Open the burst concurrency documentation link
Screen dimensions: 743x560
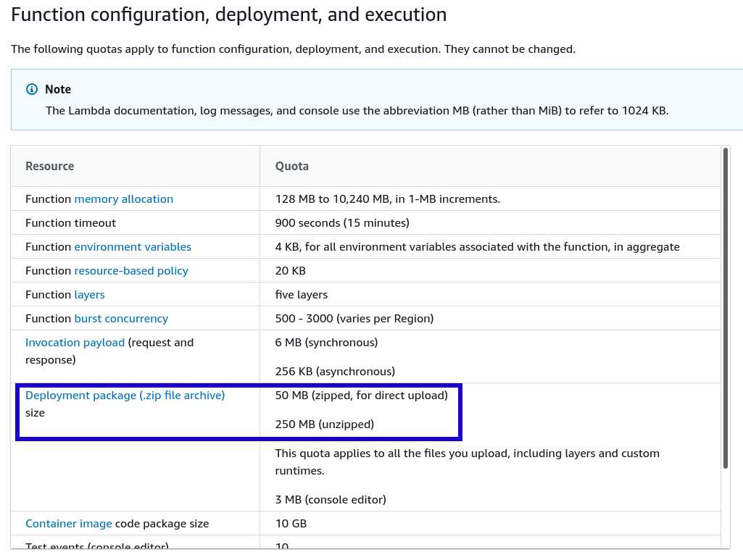point(121,318)
